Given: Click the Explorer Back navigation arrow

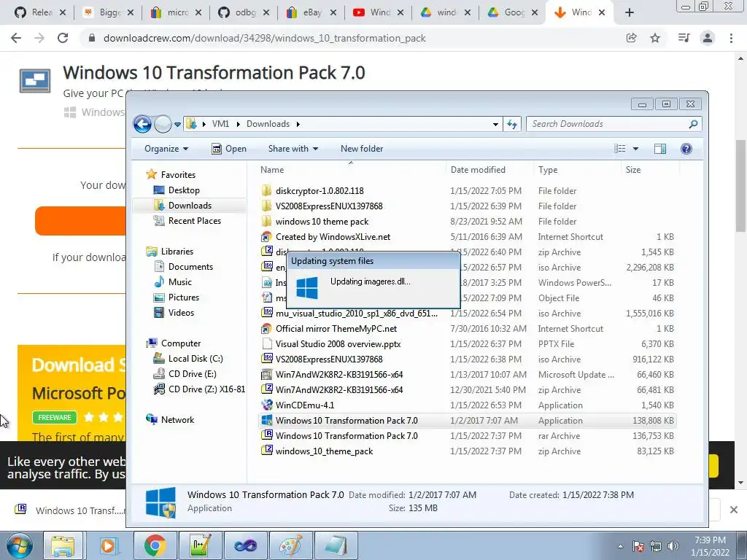Looking at the screenshot, I should coord(142,124).
